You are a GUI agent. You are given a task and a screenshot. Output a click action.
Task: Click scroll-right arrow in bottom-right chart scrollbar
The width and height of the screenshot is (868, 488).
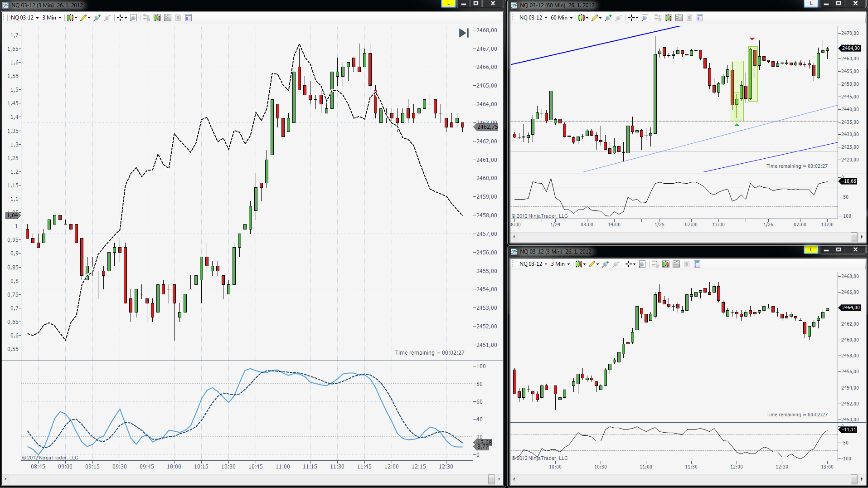tap(862, 479)
